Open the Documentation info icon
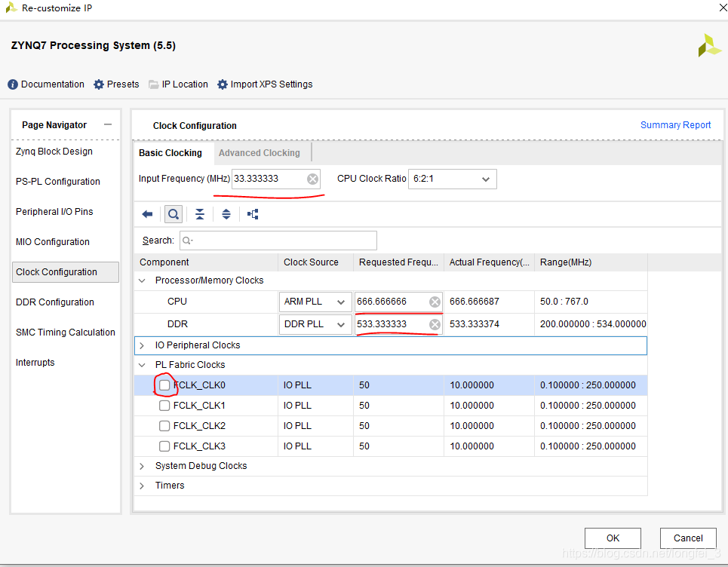 (x=13, y=84)
